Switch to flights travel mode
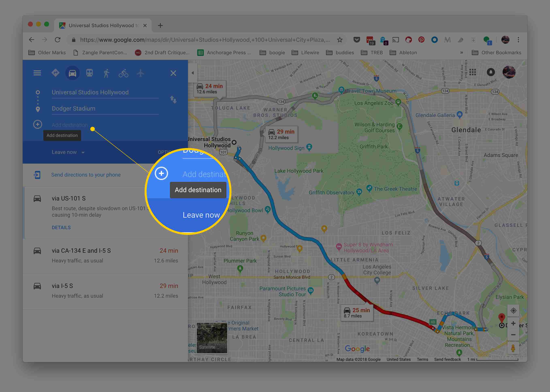550x392 pixels. click(x=140, y=73)
